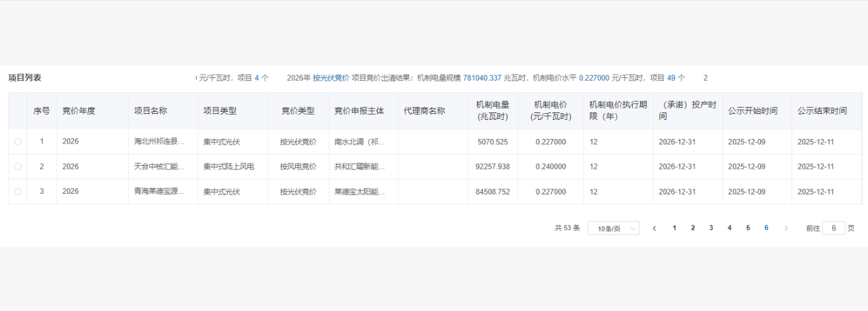Select the radio button for row 3
This screenshot has width=868, height=311.
point(18,192)
